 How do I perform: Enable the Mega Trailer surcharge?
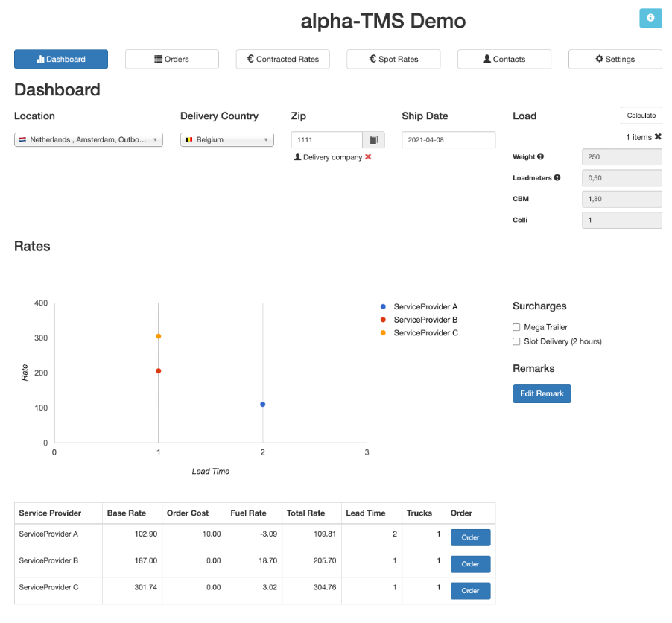(516, 327)
